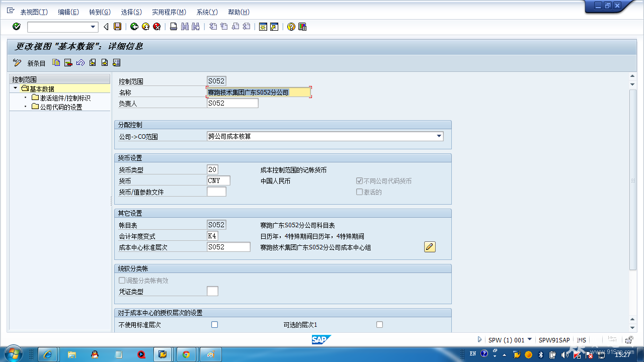This screenshot has width=644, height=362.
Task: Click the Create New Session icon
Action: click(263, 27)
